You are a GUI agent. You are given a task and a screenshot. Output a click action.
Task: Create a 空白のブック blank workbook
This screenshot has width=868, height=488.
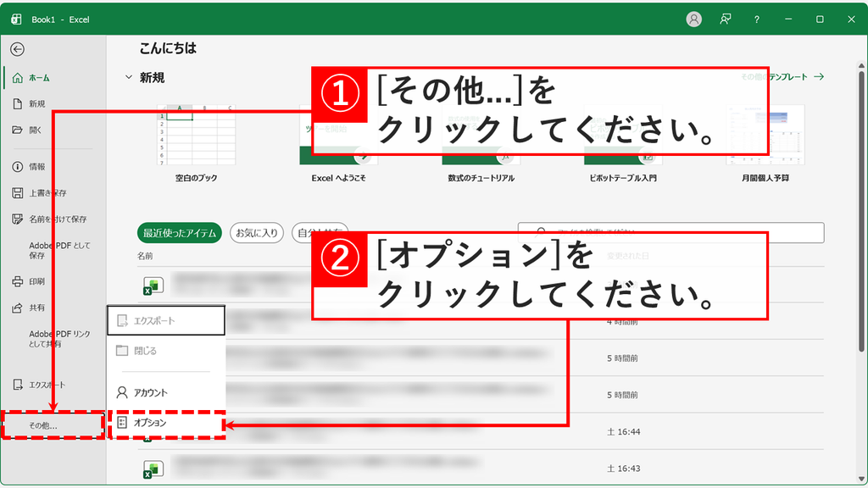[196, 142]
